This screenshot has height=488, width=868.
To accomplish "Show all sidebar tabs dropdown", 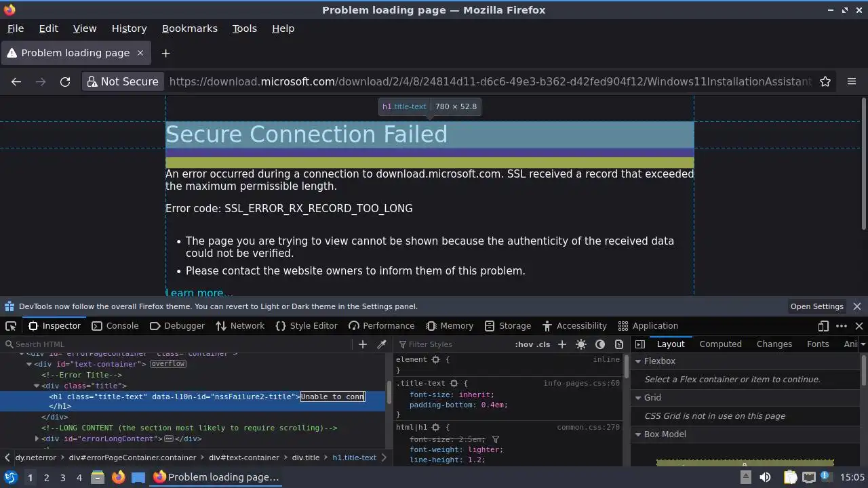I will pos(862,344).
